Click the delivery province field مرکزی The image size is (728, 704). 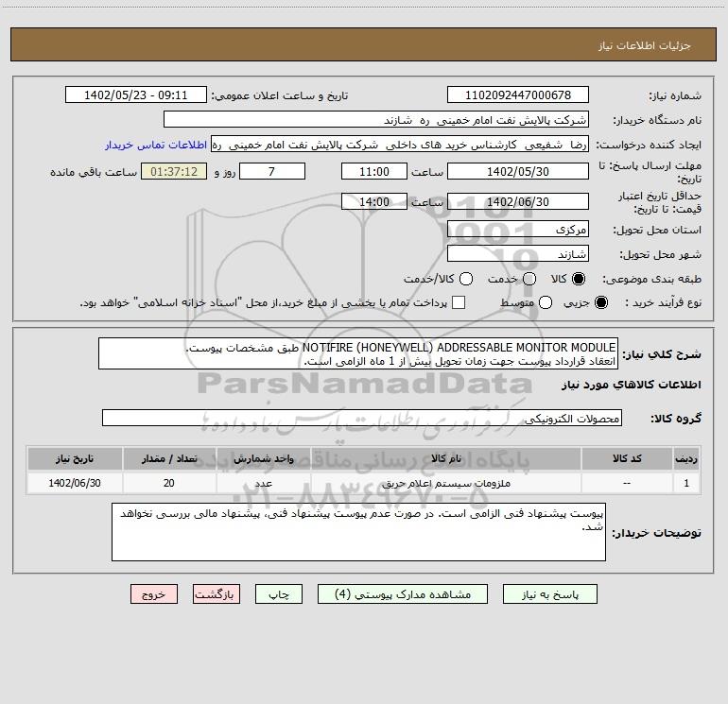click(x=518, y=230)
